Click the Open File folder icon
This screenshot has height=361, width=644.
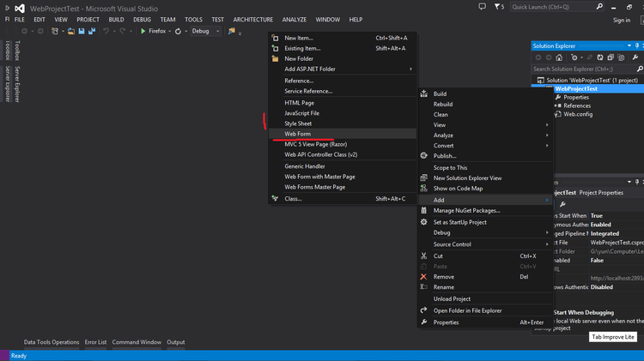pos(71,31)
